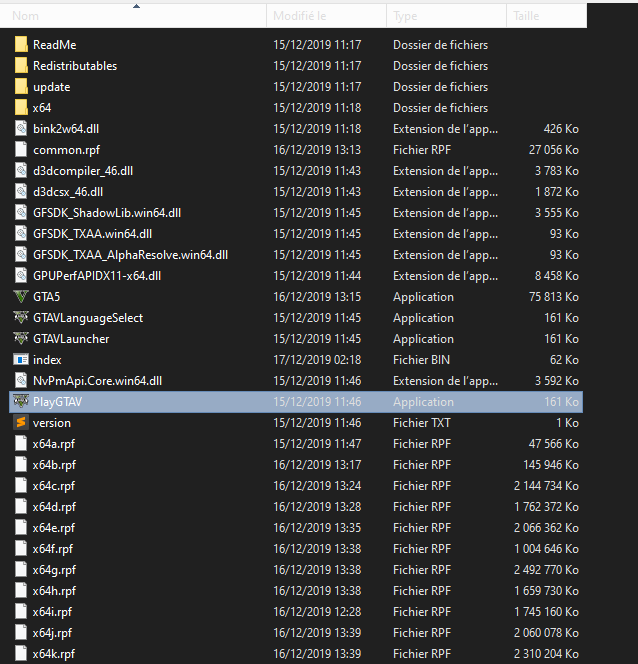The height and width of the screenshot is (664, 638).
Task: Click the GTAVLanguageSelect application icon
Action: point(22,318)
